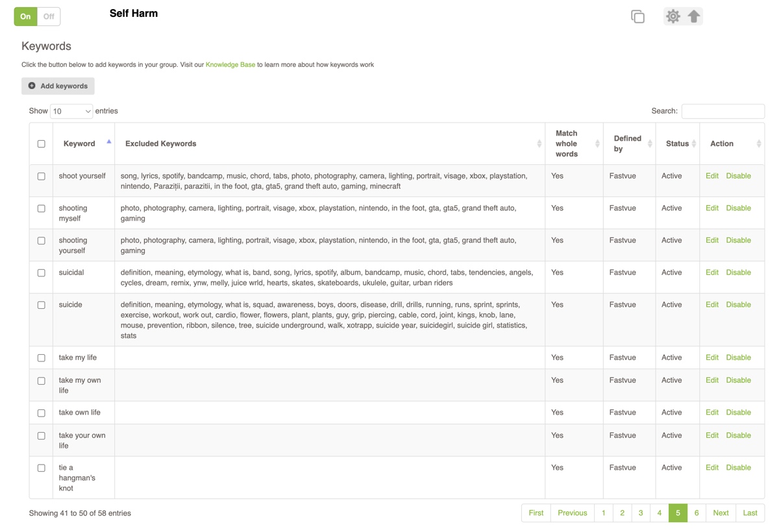The width and height of the screenshot is (779, 532).
Task: Click the sort arrow on Keyword column
Action: [x=108, y=140]
